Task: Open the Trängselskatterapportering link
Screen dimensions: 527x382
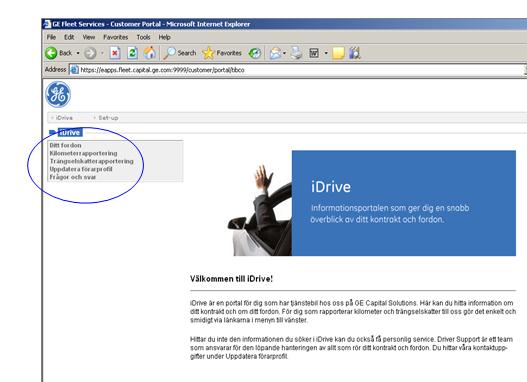Action: pos(91,161)
